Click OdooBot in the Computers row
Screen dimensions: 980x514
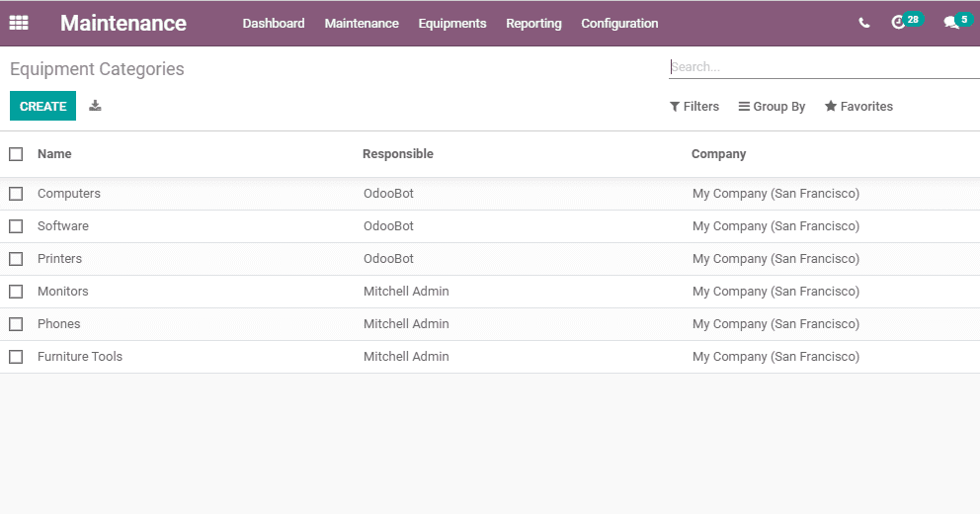tap(389, 194)
